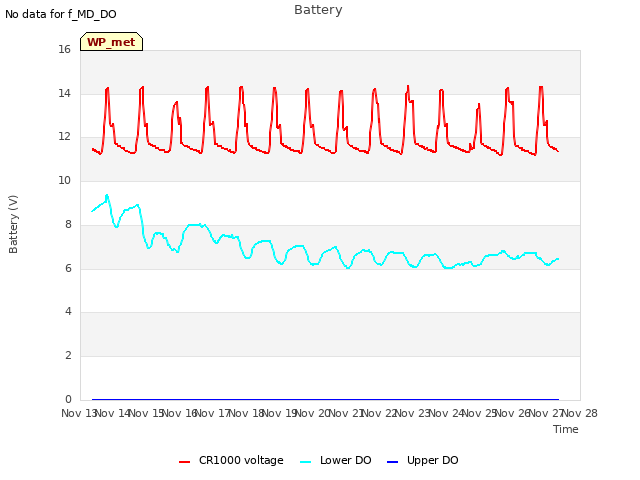Click the y-axis value 2

tap(68, 356)
